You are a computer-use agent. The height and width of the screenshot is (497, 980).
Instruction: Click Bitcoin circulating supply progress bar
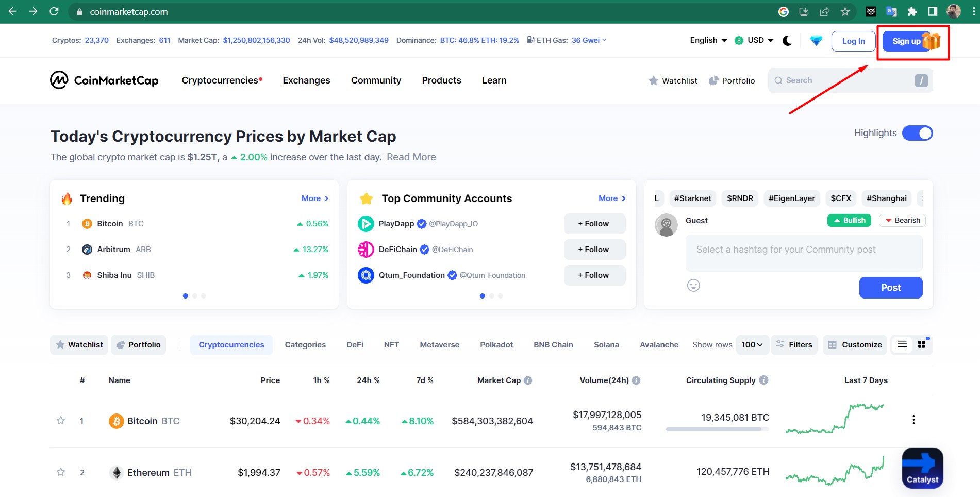point(717,429)
